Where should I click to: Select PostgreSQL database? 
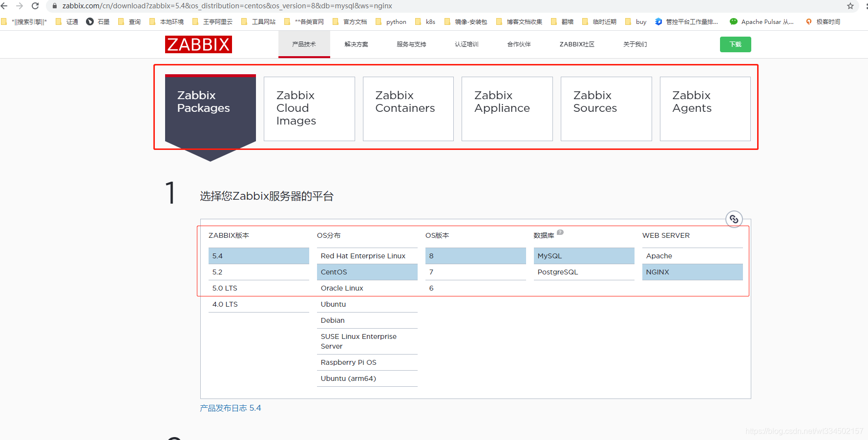[584, 272]
